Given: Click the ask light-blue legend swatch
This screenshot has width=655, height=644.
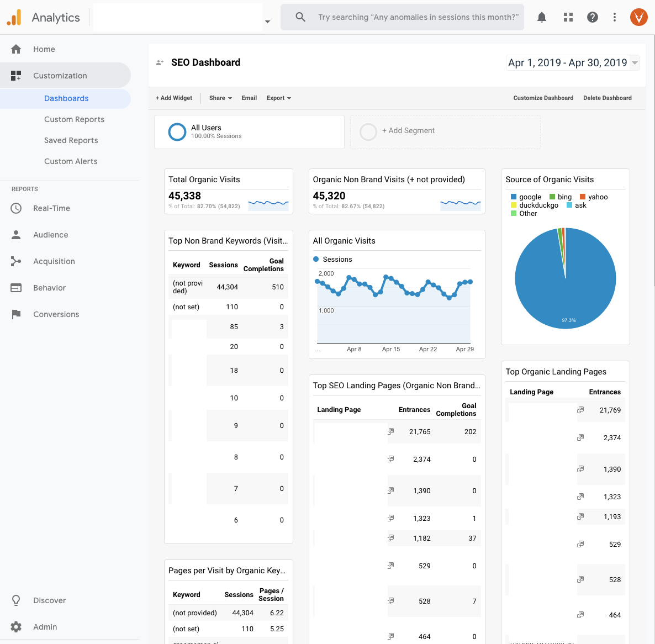Looking at the screenshot, I should point(569,205).
